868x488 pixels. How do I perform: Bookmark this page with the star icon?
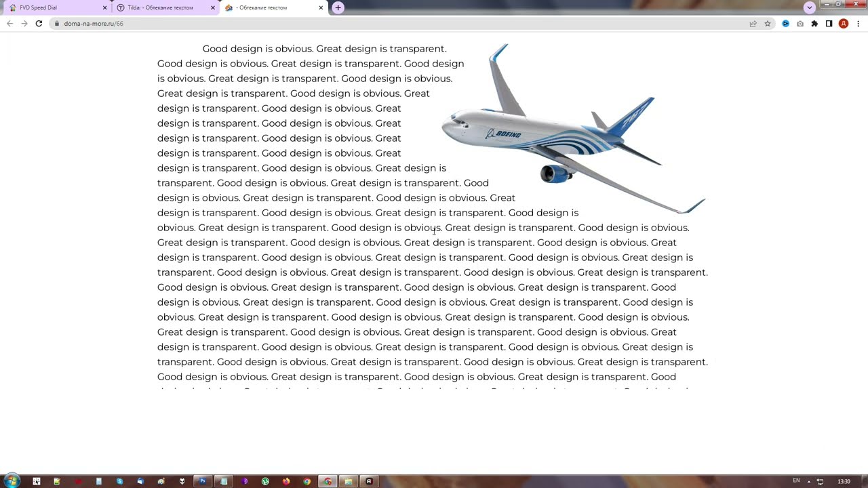coord(768,23)
